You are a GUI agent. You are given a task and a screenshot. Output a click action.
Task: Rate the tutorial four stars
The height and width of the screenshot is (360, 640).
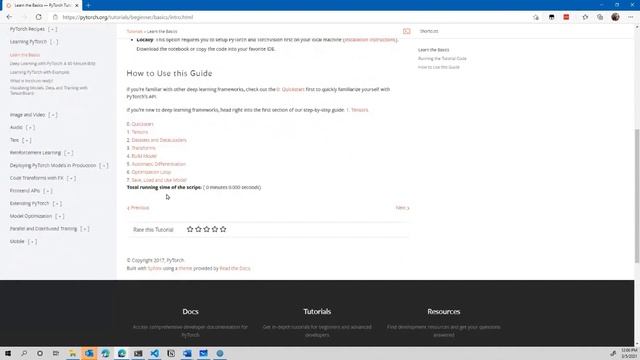(215, 229)
